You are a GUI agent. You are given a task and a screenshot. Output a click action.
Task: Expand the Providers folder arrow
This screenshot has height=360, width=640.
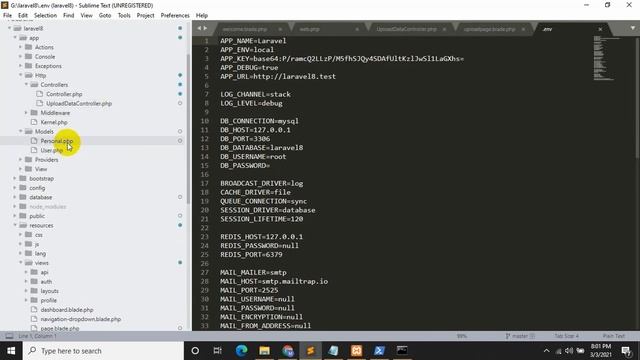(20, 160)
